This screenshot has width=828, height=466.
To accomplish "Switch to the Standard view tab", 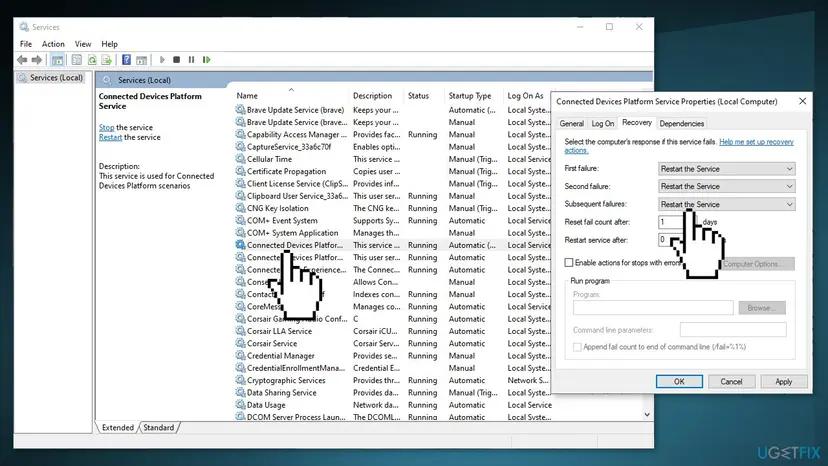I will 158,427.
